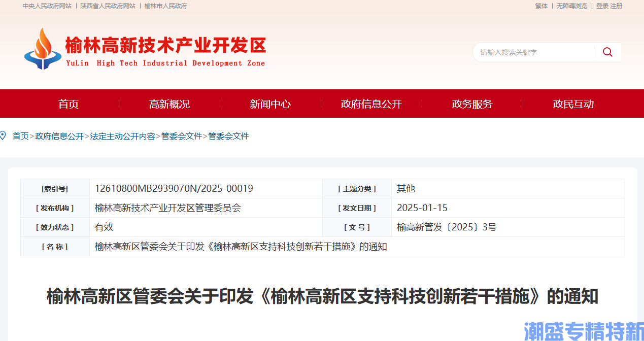This screenshot has width=644, height=341.
Task: Click the 有效 validity status value
Action: [x=104, y=227]
